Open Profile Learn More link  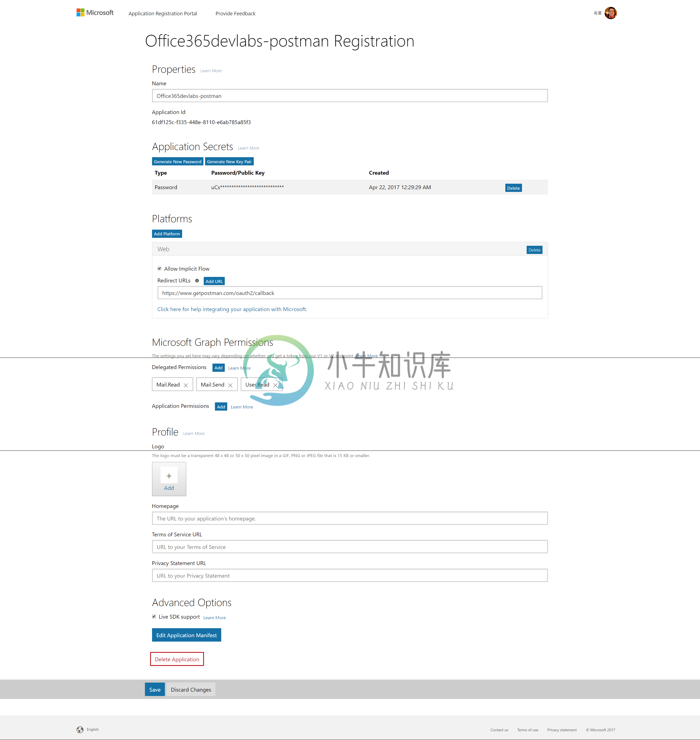(x=194, y=433)
